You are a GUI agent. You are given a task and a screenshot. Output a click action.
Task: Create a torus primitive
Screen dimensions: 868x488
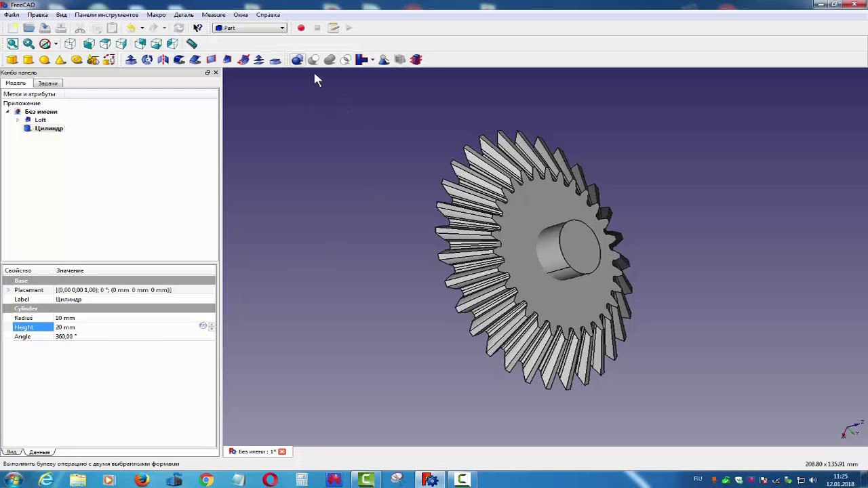(x=77, y=60)
